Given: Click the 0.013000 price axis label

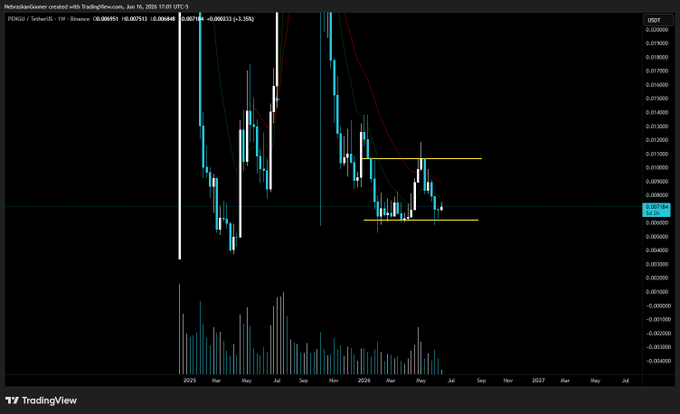Looking at the screenshot, I should [657, 127].
